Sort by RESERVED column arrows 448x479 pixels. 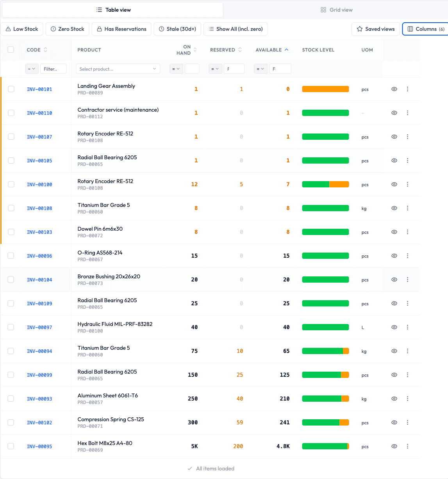[240, 50]
